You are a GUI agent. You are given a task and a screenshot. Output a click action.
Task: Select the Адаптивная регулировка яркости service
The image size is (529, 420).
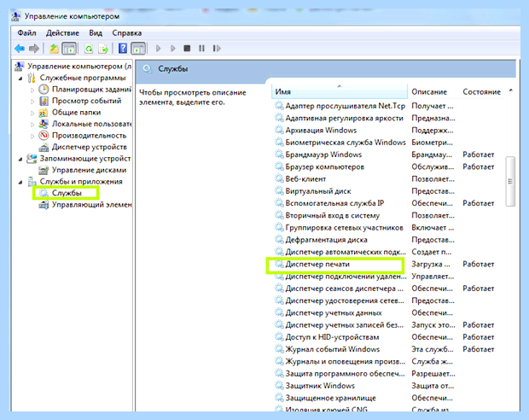344,118
